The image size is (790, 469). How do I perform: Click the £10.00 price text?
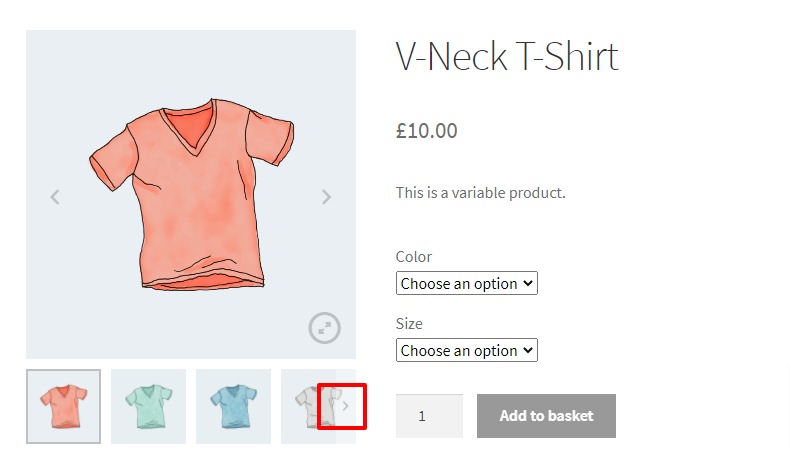click(x=427, y=130)
